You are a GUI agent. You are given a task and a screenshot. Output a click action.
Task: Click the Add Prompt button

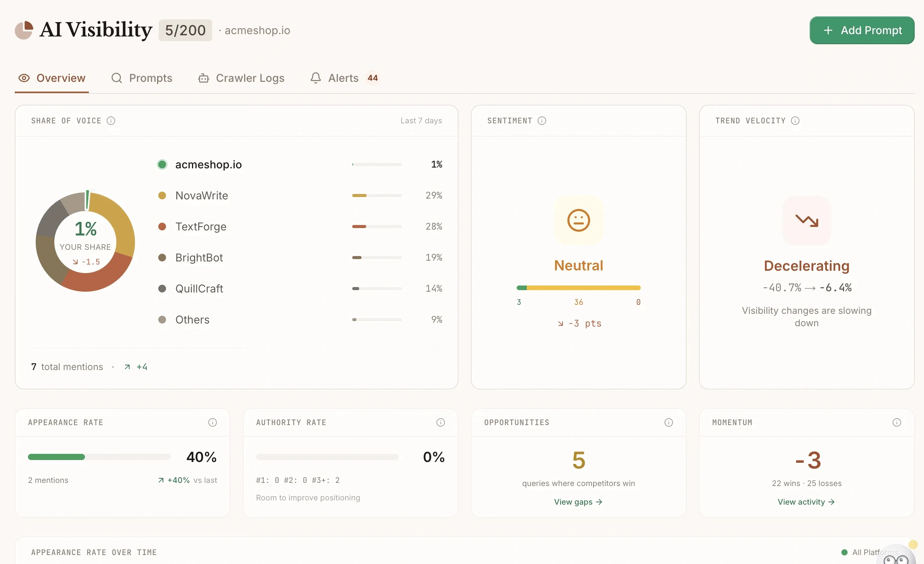pos(862,30)
